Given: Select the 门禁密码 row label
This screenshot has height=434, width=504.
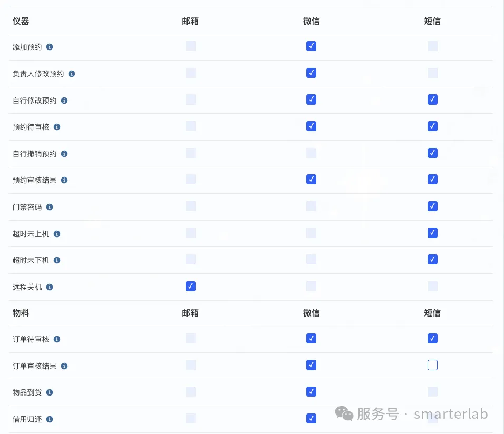Looking at the screenshot, I should click(27, 207).
